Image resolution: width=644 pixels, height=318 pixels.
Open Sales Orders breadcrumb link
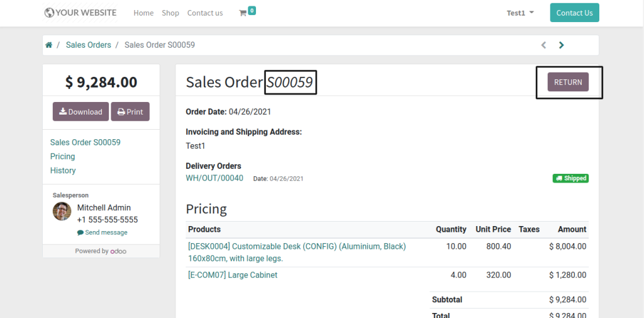click(88, 45)
